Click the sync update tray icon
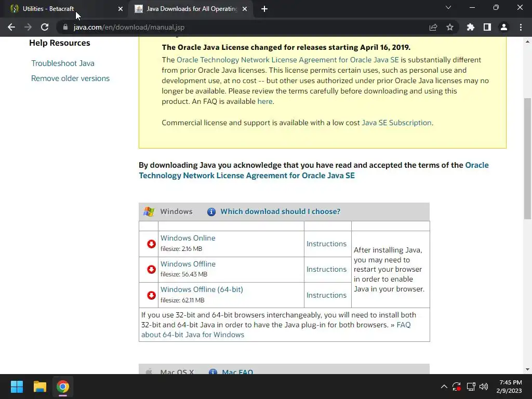Image resolution: width=532 pixels, height=399 pixels. (x=457, y=387)
